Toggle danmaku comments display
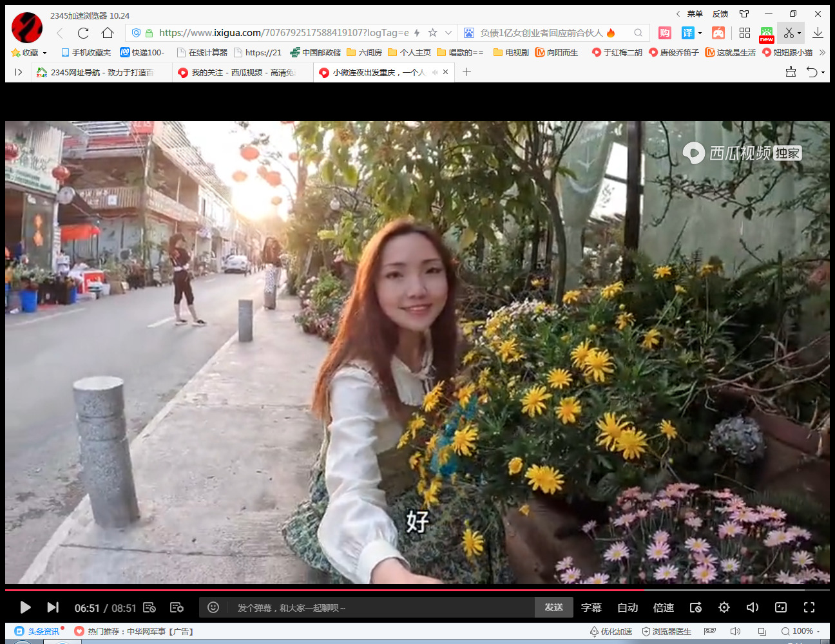This screenshot has height=644, width=835. (x=149, y=607)
